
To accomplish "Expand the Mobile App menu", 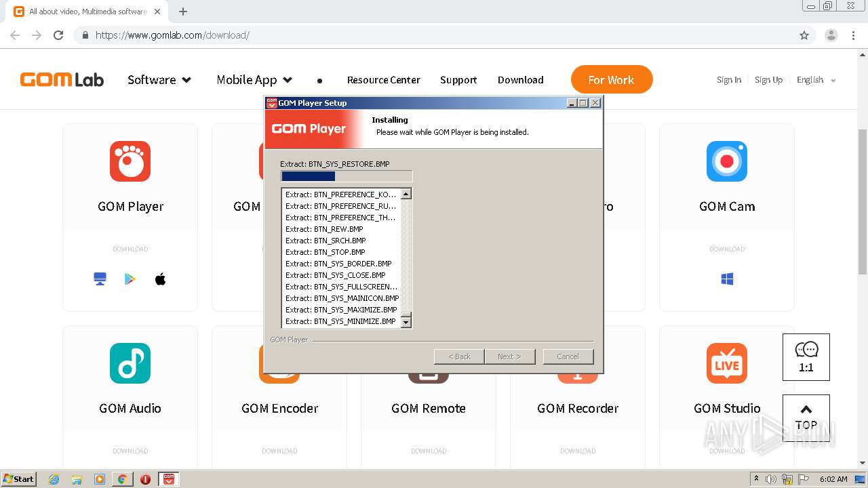I will point(254,80).
